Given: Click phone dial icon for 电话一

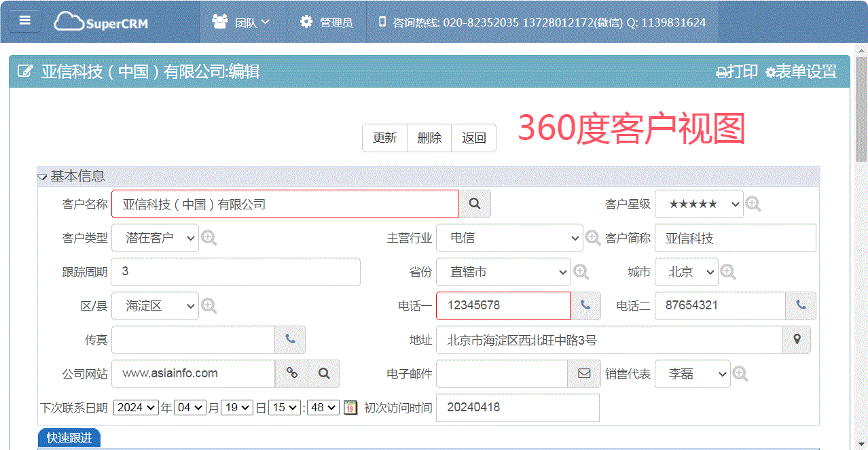Looking at the screenshot, I should pyautogui.click(x=585, y=306).
